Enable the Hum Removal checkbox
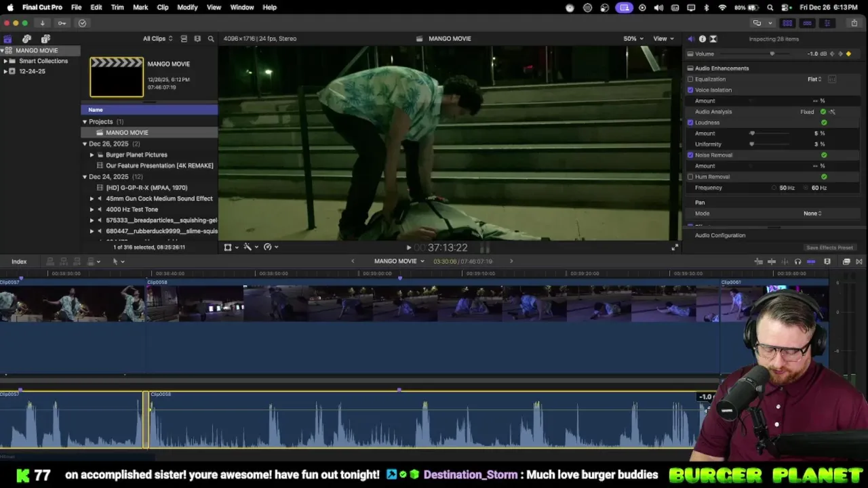This screenshot has height=488, width=868. coord(690,177)
